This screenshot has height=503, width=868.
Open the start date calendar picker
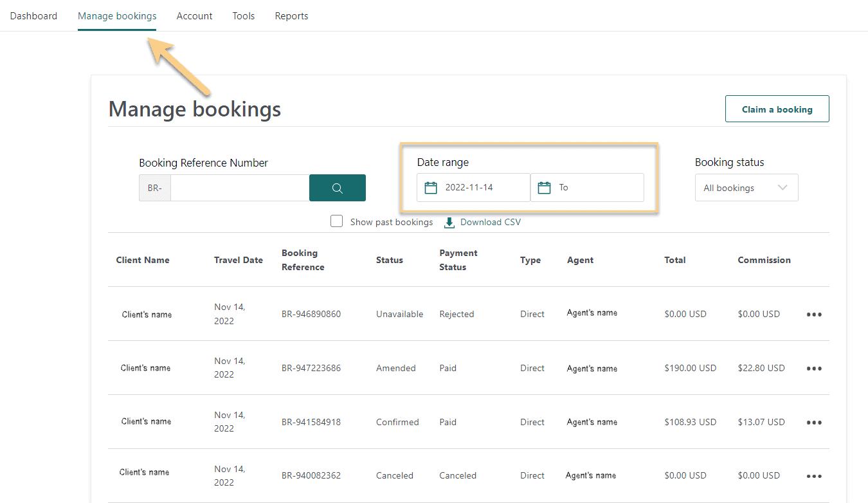[431, 187]
